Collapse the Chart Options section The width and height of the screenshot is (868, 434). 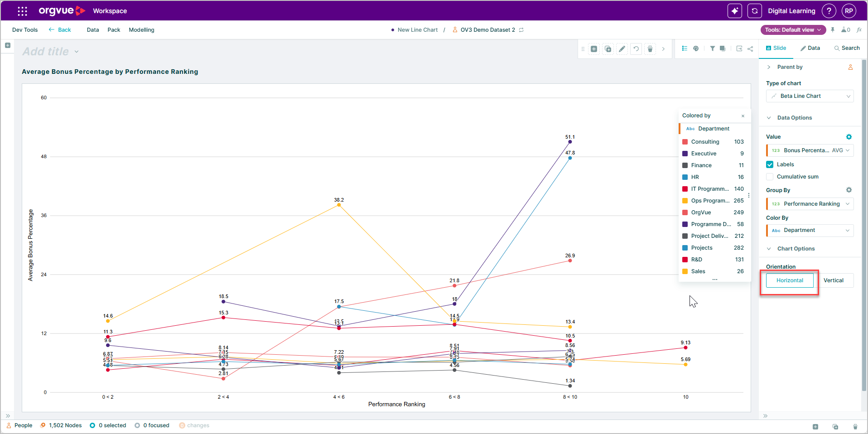(x=769, y=249)
